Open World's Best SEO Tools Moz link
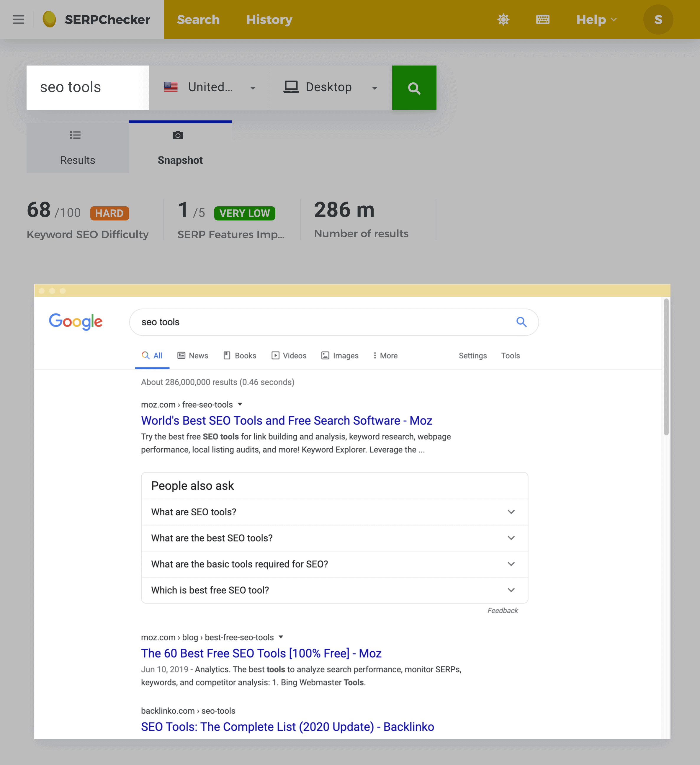The image size is (700, 765). [x=287, y=421]
